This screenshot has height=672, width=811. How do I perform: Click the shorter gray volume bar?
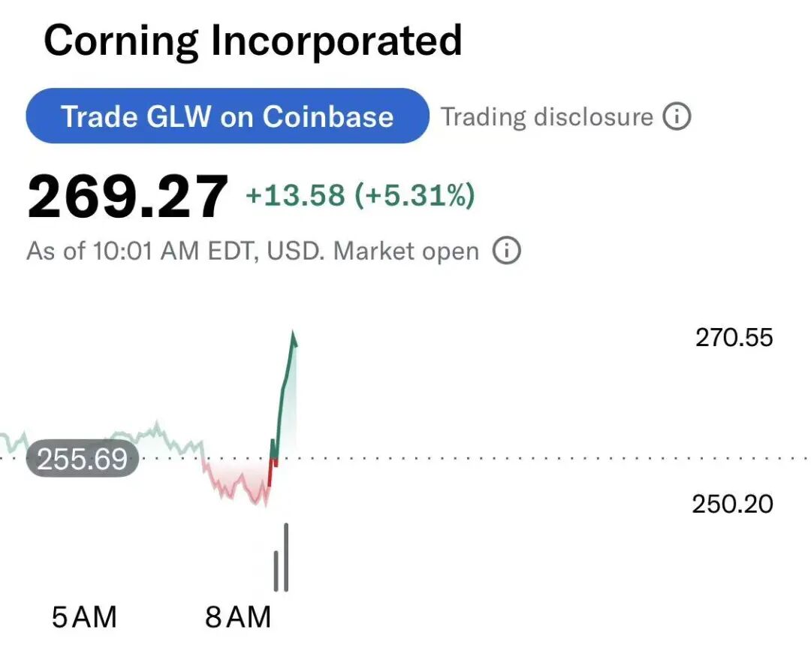coord(276,571)
